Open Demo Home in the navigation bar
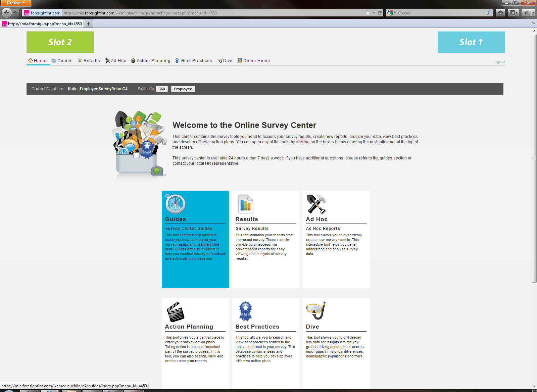The width and height of the screenshot is (537, 392). [254, 61]
